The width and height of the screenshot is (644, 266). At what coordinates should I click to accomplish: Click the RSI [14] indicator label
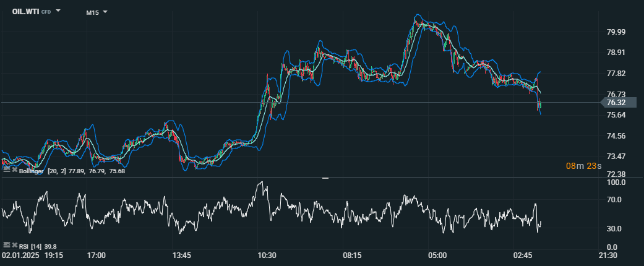coord(30,246)
